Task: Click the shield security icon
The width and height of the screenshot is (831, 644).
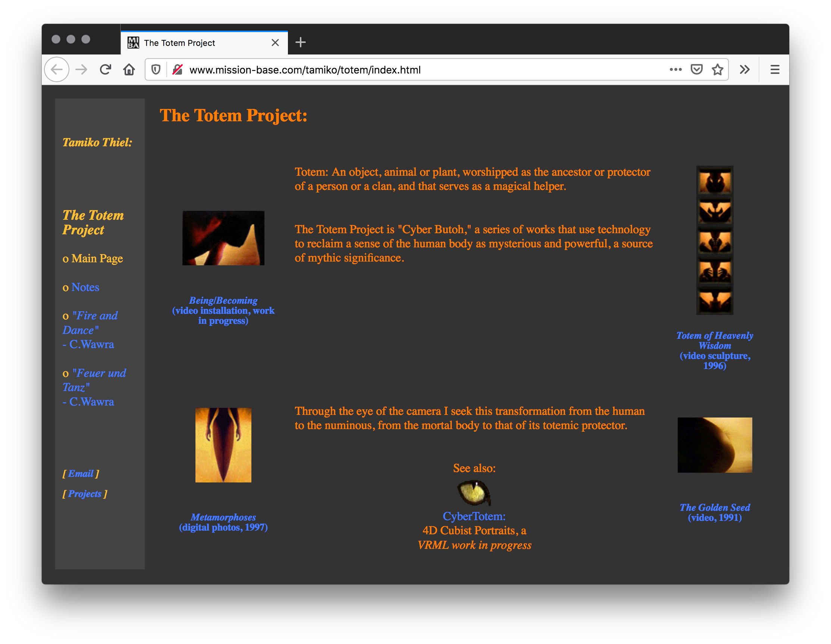Action: (x=155, y=69)
